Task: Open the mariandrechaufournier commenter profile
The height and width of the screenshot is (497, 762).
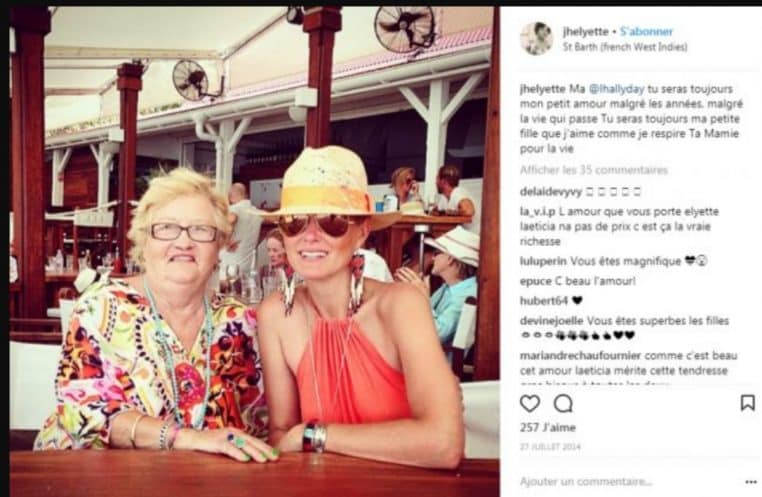Action: (x=581, y=356)
